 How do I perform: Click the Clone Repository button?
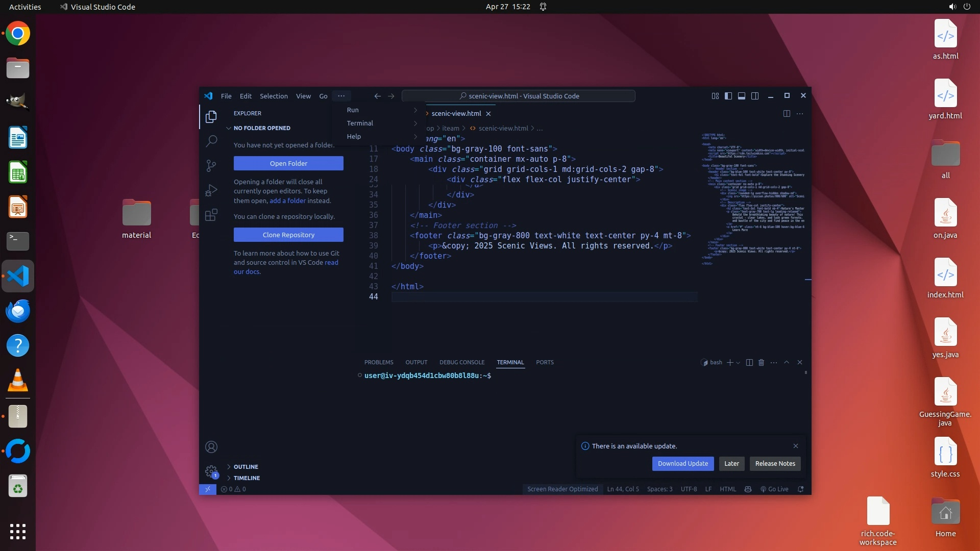click(x=288, y=235)
